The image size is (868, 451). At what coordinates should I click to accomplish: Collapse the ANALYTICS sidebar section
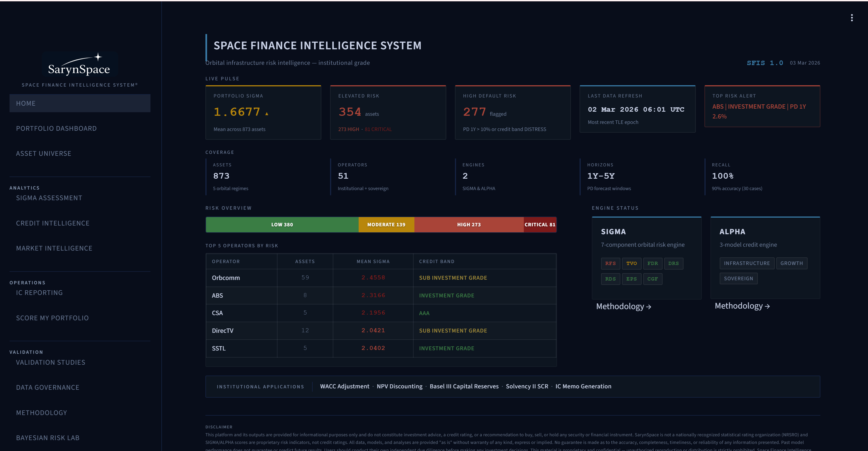(x=24, y=188)
